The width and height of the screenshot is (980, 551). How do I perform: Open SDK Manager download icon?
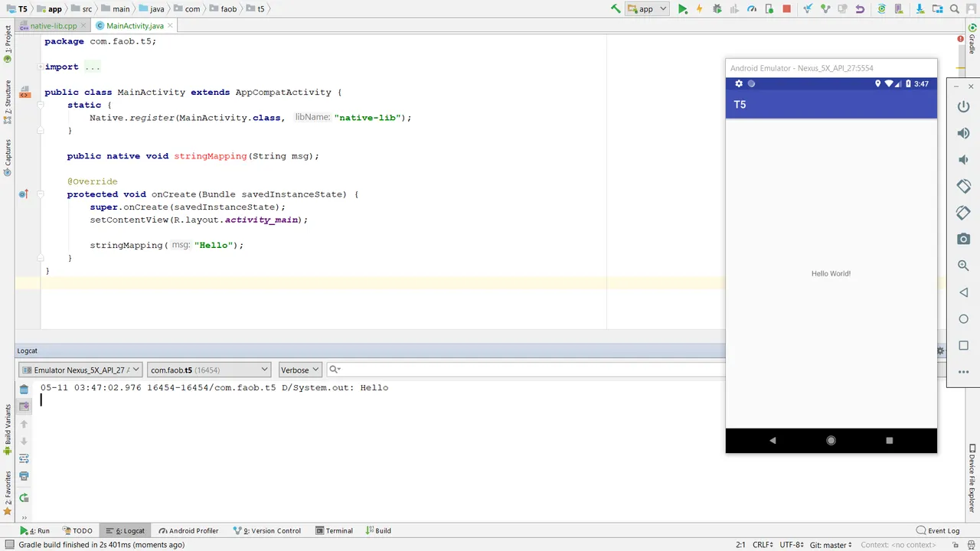(919, 9)
